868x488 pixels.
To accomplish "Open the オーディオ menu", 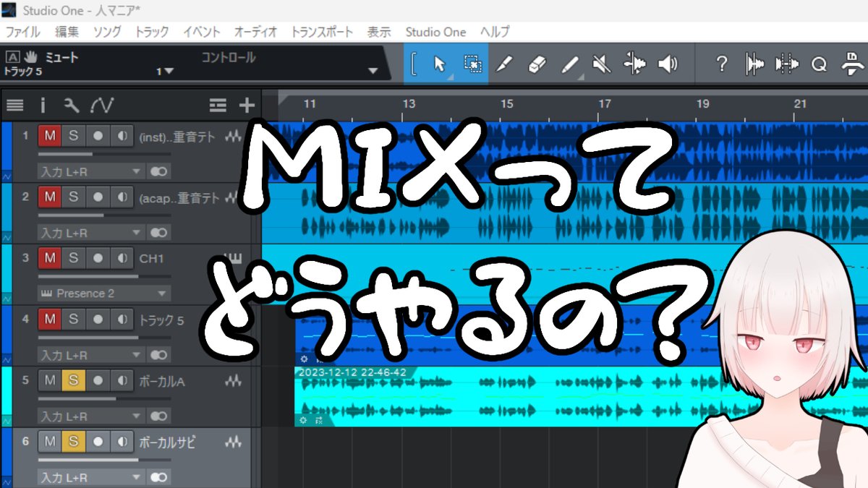I will (x=256, y=32).
